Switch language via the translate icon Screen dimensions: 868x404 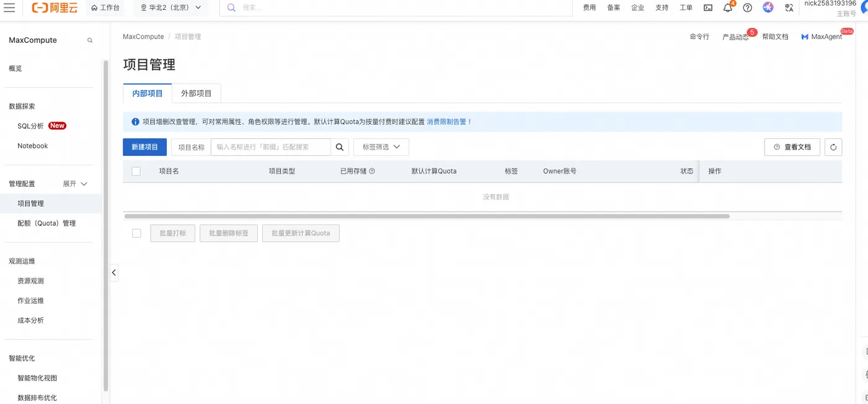pos(789,7)
